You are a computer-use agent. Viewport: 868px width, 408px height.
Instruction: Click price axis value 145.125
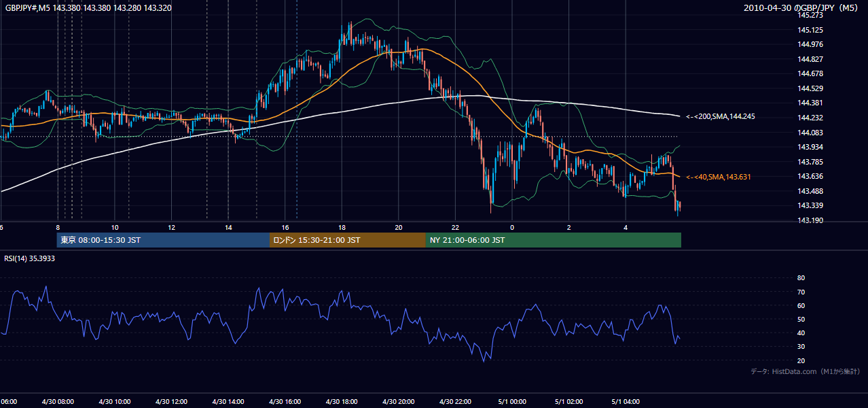(x=811, y=30)
